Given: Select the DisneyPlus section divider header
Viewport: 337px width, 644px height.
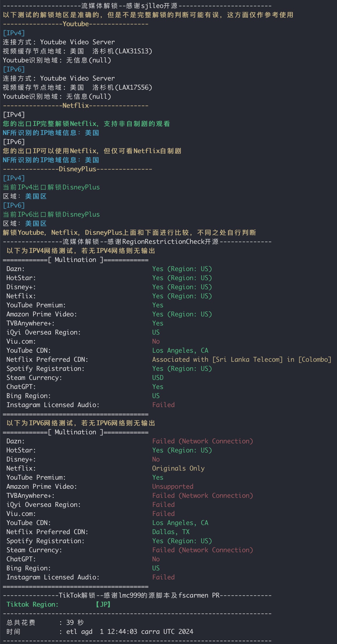Looking at the screenshot, I should click(77, 169).
